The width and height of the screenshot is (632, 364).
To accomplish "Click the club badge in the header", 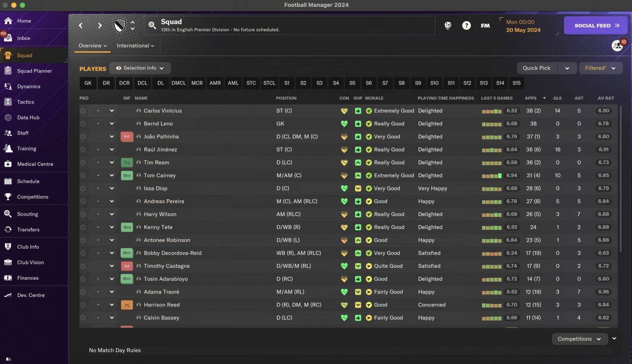I will (120, 26).
